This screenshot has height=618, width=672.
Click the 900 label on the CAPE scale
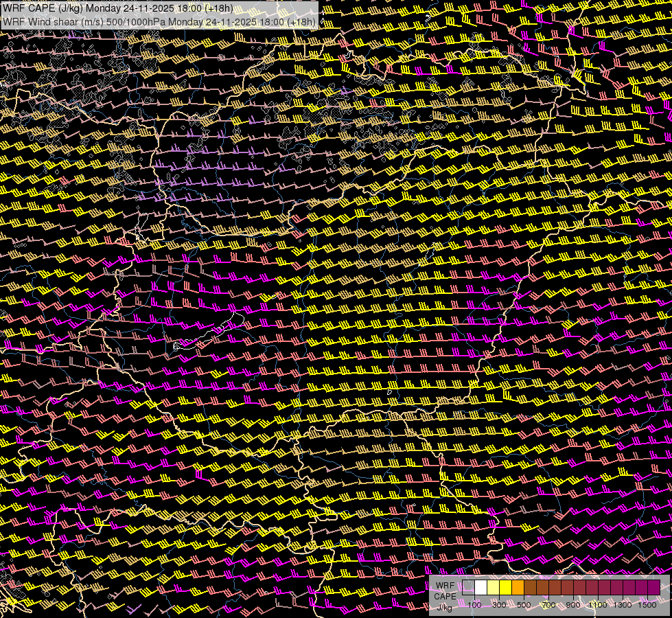tap(573, 605)
